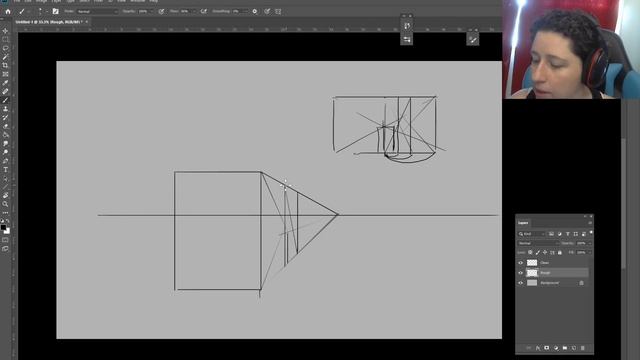Select the Type tool

(5, 169)
